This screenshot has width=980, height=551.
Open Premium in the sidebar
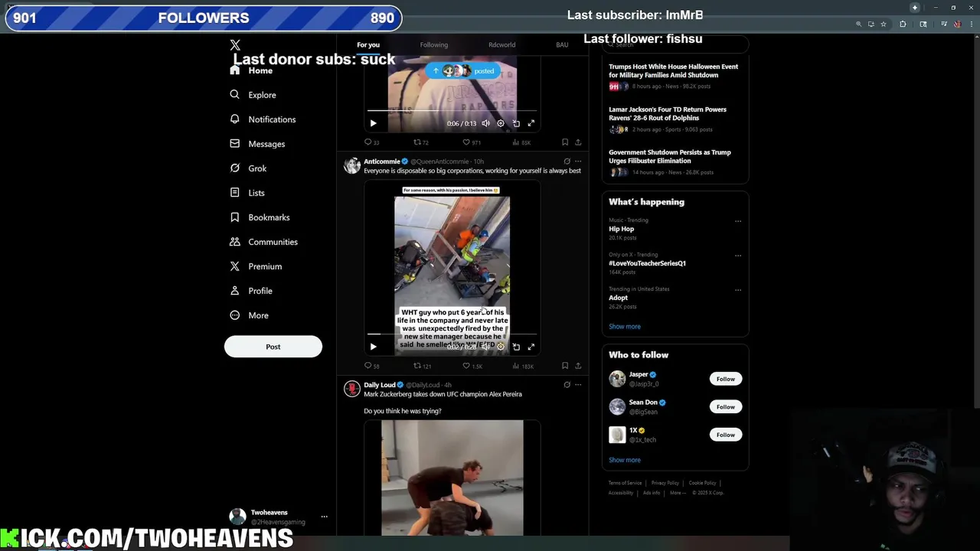point(256,266)
